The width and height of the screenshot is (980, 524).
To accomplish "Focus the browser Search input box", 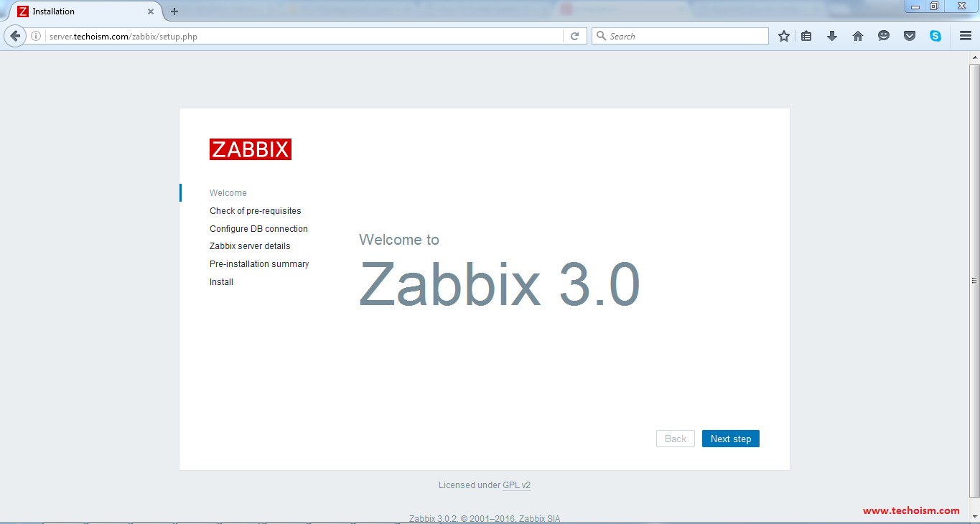I will point(680,36).
